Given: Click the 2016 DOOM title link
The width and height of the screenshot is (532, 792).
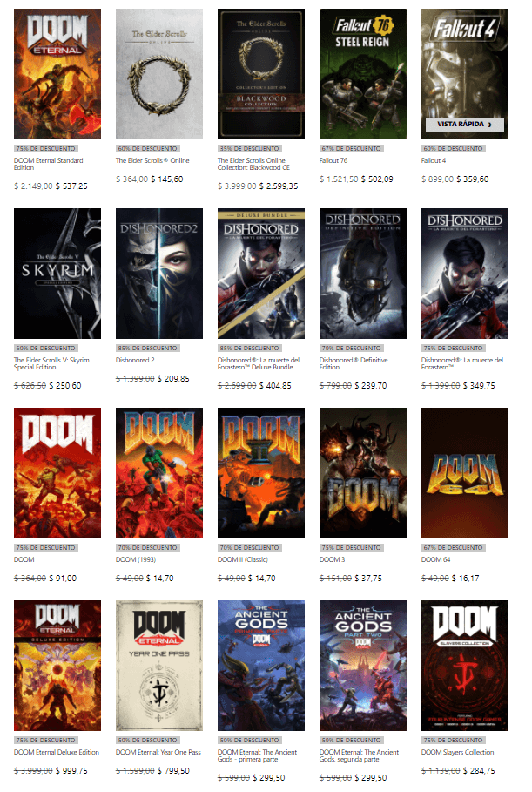Looking at the screenshot, I should pyautogui.click(x=24, y=558).
